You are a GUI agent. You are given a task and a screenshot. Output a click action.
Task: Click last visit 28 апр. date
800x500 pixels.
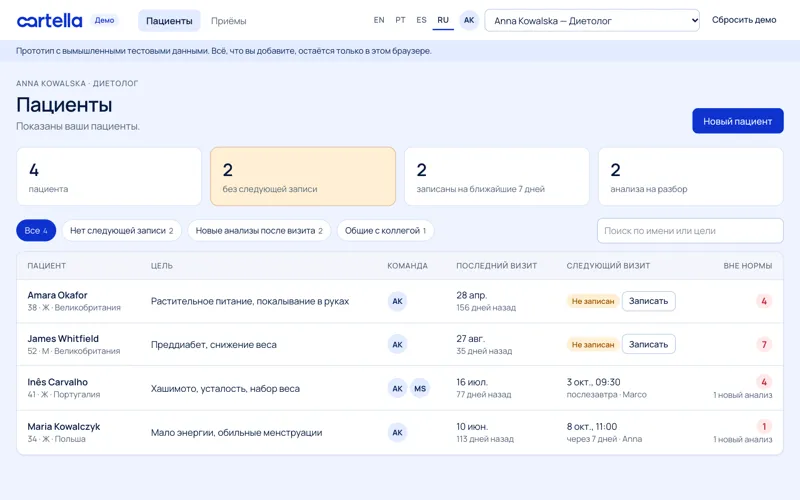coord(471,295)
